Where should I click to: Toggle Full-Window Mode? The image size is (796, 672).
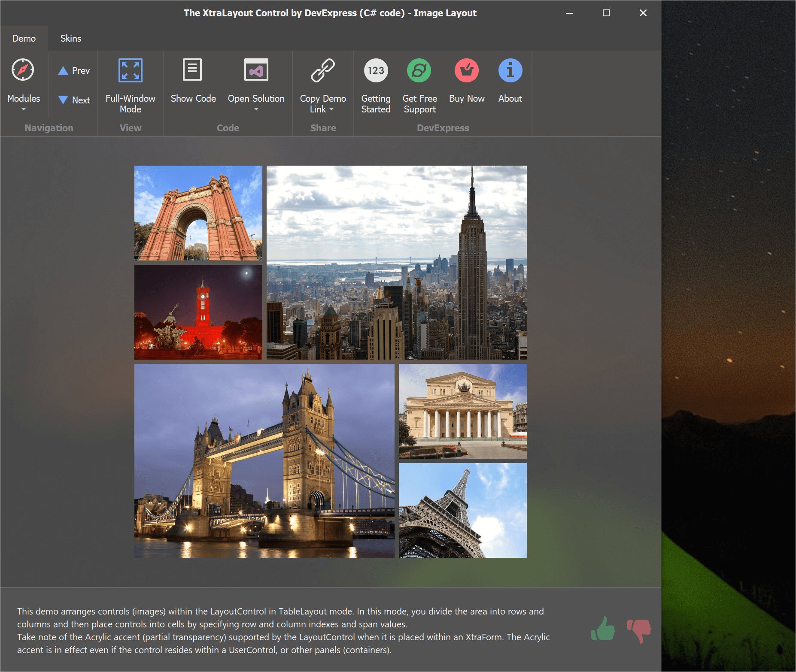[130, 71]
